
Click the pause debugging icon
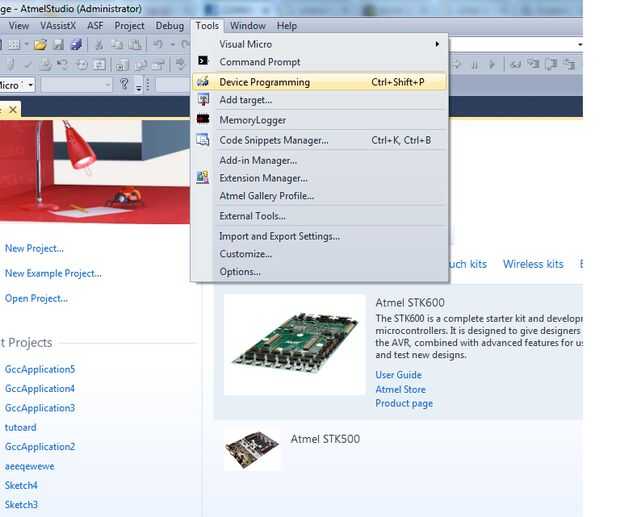pos(474,64)
